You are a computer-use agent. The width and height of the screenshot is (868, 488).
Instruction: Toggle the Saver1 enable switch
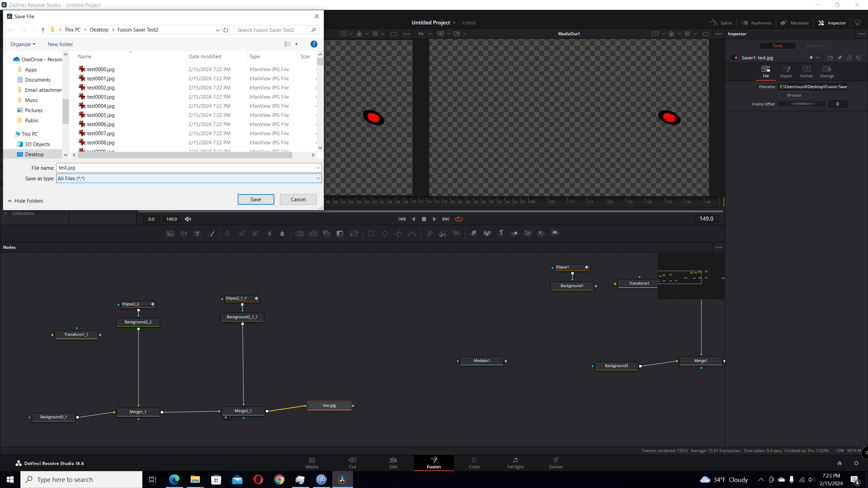click(734, 58)
